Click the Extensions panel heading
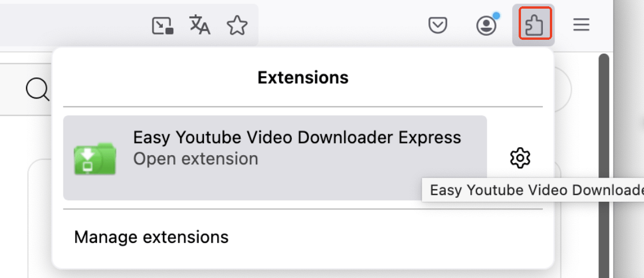Viewport: 644px width, 278px height. [303, 77]
